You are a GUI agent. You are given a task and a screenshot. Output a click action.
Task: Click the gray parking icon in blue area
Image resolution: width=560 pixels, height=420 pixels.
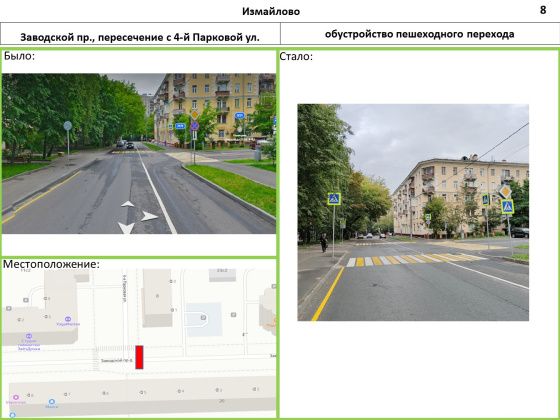click(203, 318)
